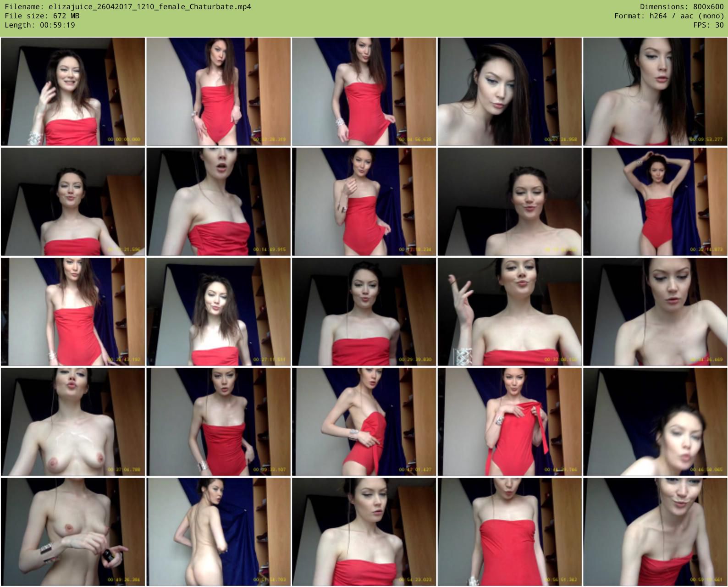Click the Dimensions 800x600 label

click(682, 7)
